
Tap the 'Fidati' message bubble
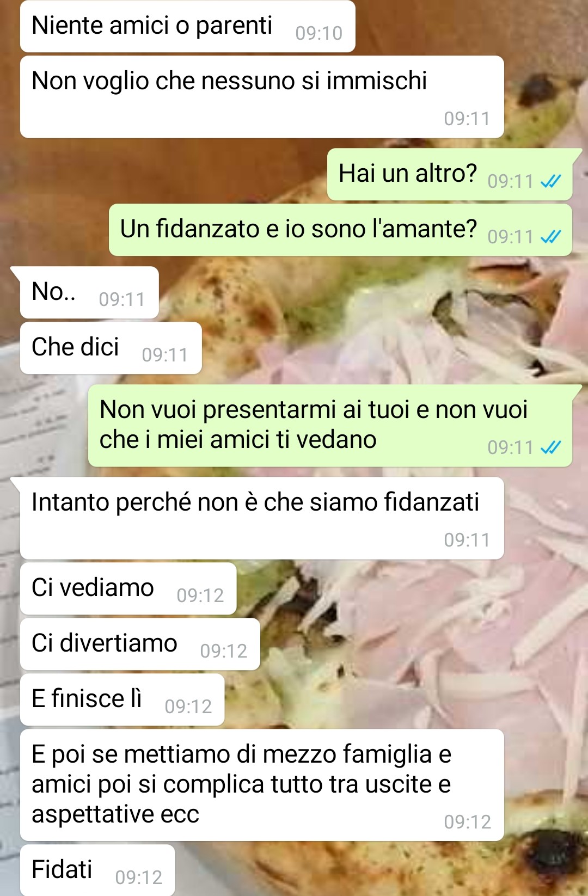click(x=97, y=870)
